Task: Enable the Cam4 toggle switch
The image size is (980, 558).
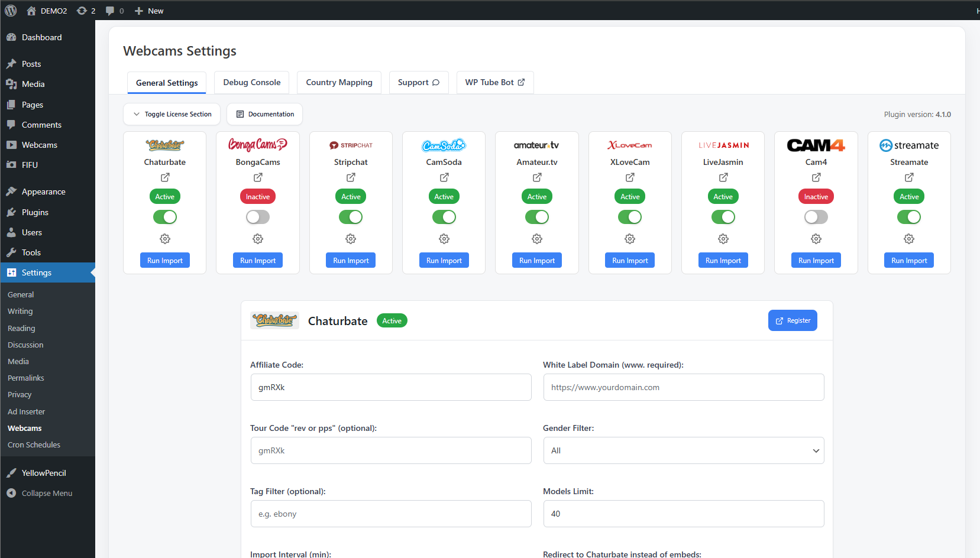Action: (816, 217)
